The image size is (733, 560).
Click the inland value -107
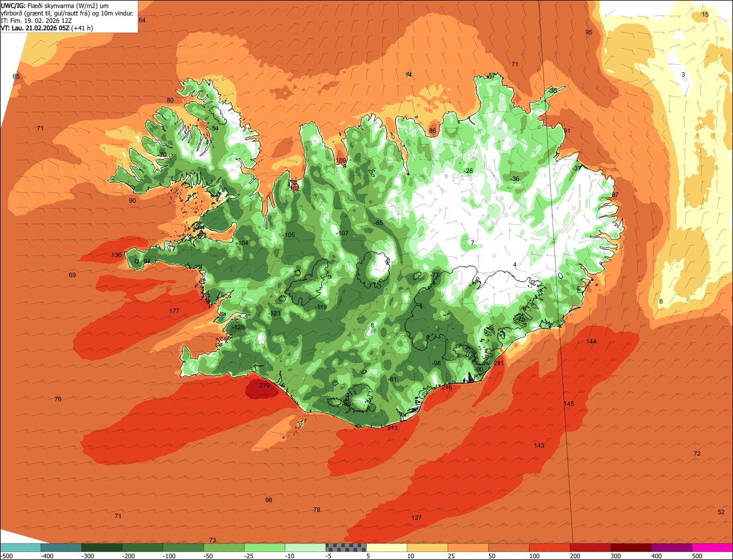[342, 233]
